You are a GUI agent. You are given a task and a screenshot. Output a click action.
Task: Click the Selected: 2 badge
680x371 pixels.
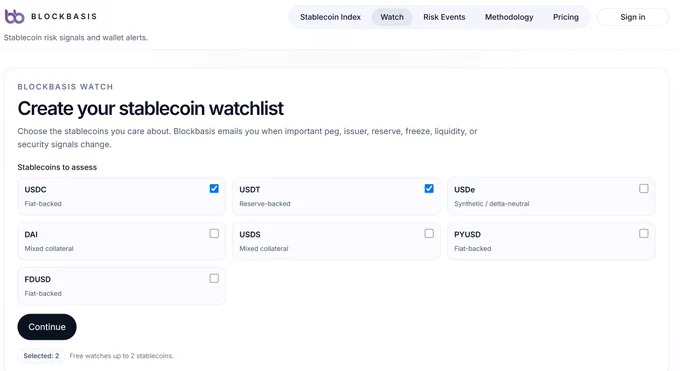pyautogui.click(x=41, y=356)
